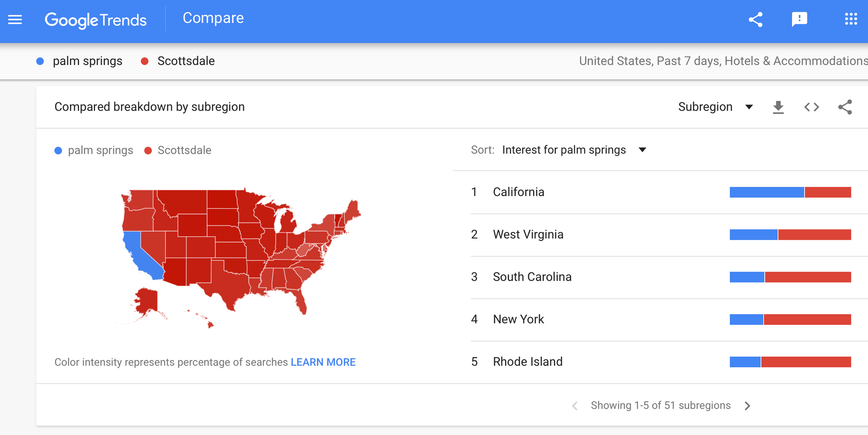
Task: Click the palm springs search term
Action: [87, 61]
